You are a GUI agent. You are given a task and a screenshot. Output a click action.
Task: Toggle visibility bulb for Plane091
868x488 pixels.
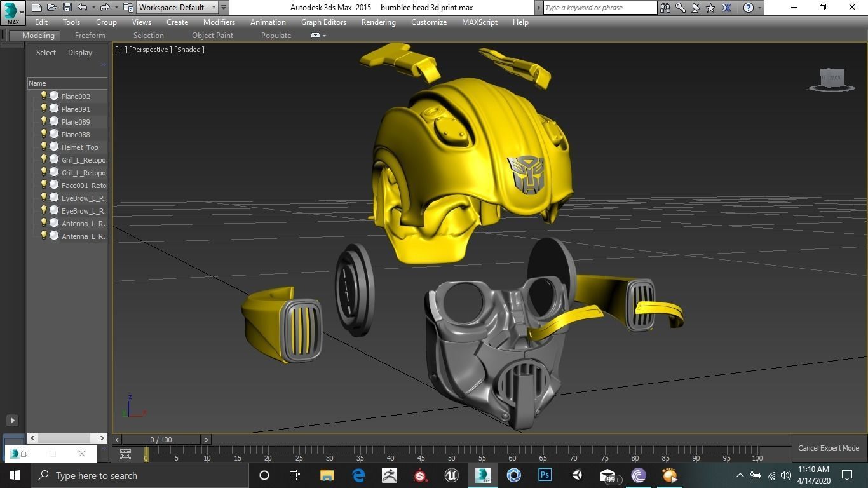pyautogui.click(x=43, y=109)
